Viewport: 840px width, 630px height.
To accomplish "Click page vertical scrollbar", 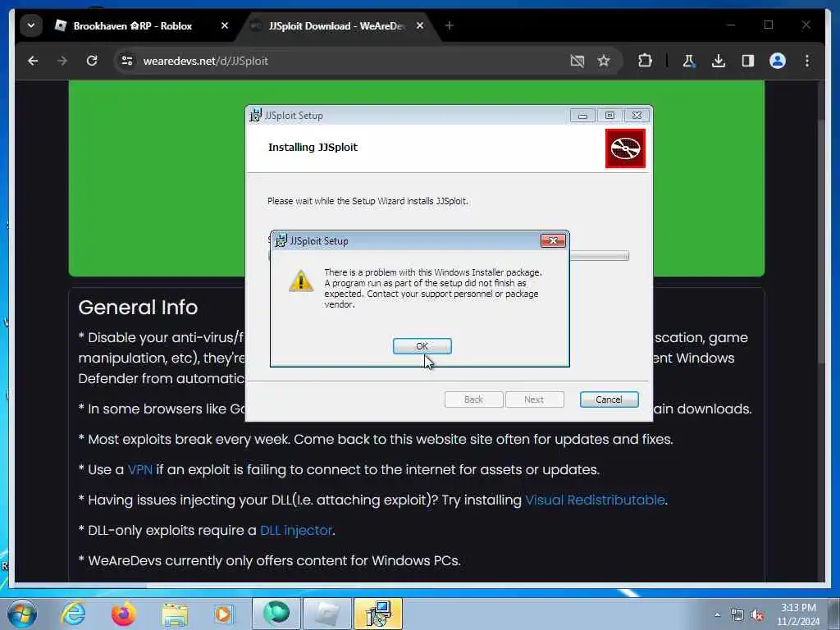I will coord(822,241).
